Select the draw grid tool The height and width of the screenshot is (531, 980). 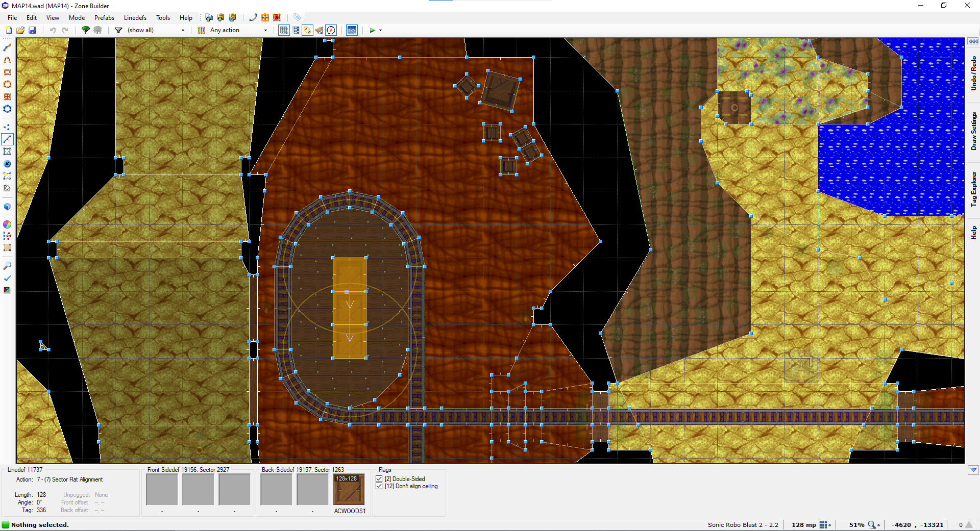7,96
